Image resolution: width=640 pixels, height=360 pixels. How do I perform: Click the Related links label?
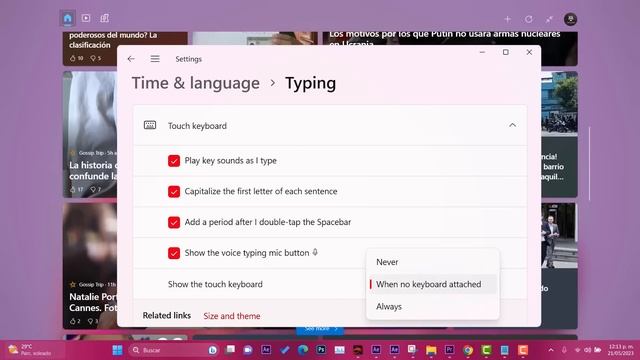(167, 316)
